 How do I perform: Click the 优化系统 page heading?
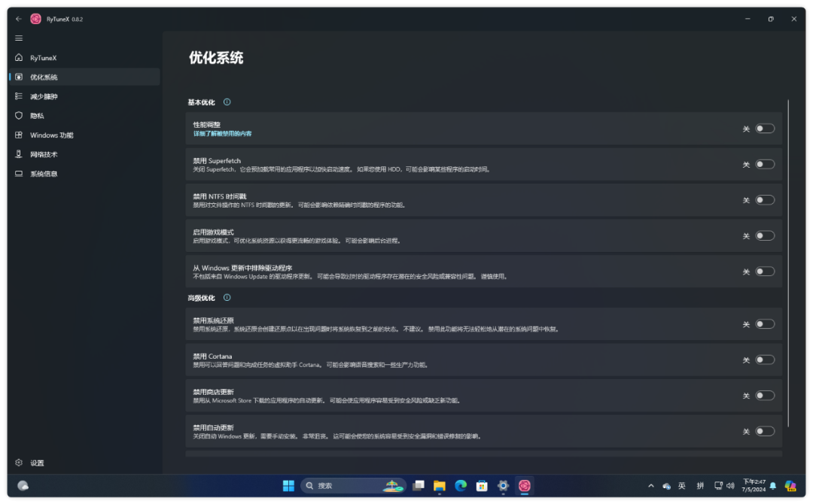[216, 57]
